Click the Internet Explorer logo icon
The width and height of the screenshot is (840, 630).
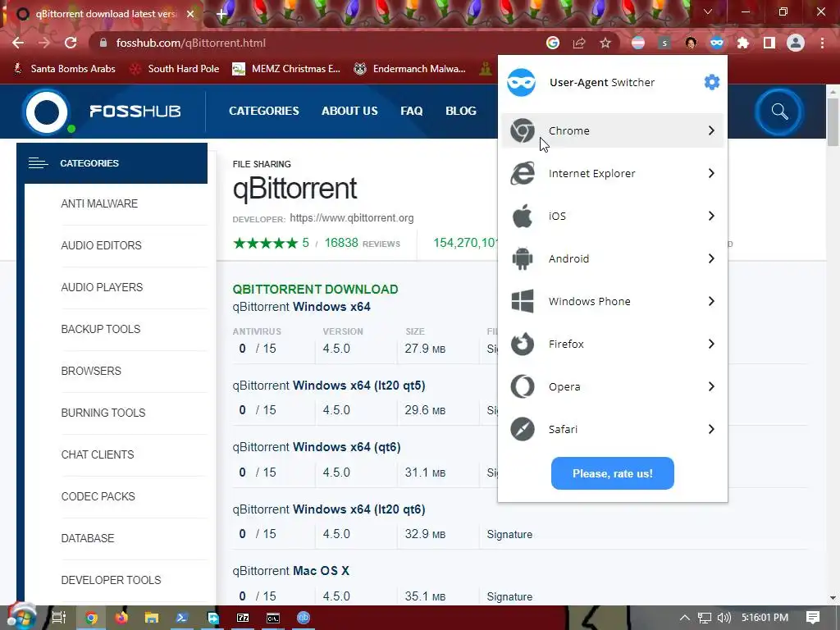(523, 173)
